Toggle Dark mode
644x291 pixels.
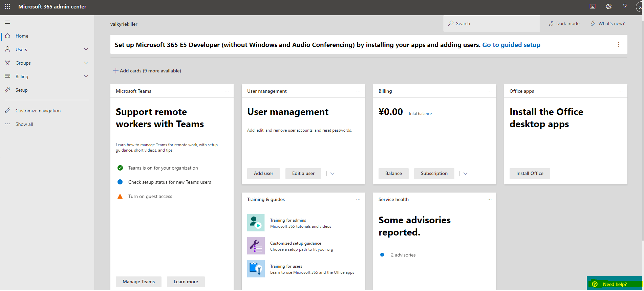click(564, 23)
